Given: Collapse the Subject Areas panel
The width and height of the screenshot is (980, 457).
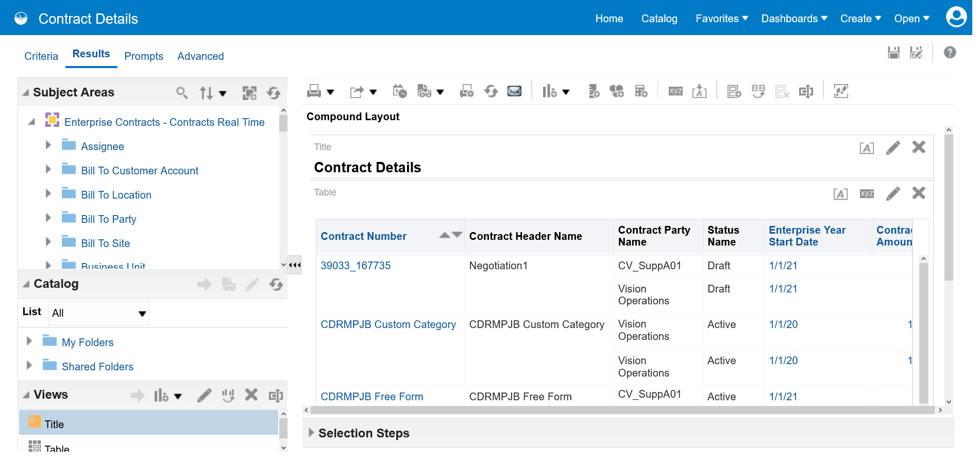Looking at the screenshot, I should [26, 93].
